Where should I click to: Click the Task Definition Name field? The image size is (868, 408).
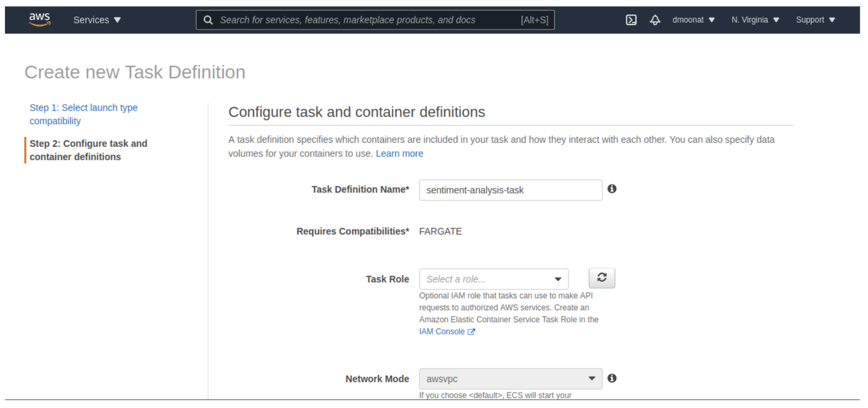pyautogui.click(x=510, y=190)
